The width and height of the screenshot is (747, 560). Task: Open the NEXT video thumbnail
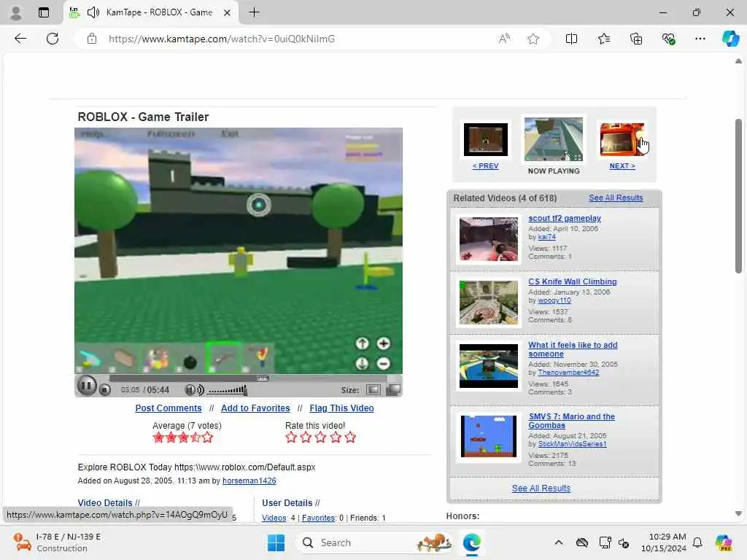(622, 139)
